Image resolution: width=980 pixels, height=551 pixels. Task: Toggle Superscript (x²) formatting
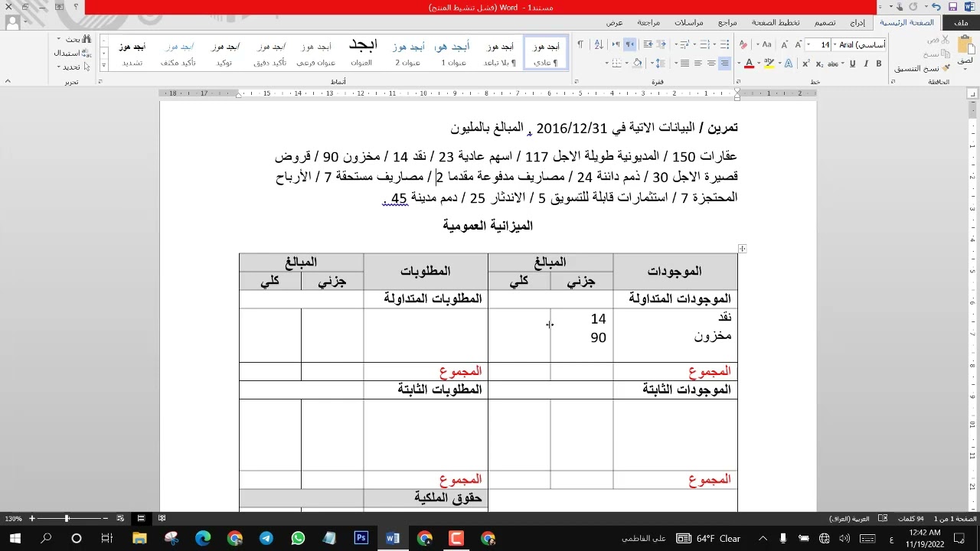pyautogui.click(x=806, y=64)
